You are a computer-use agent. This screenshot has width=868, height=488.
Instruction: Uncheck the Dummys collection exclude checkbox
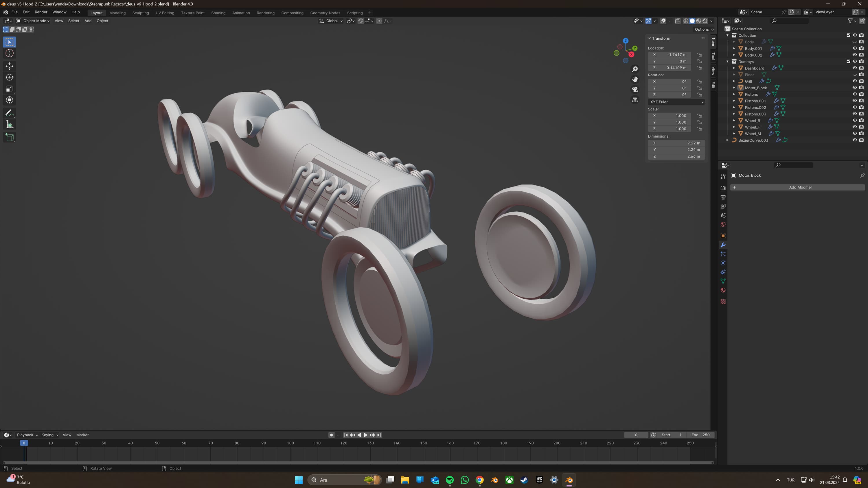[x=848, y=62]
